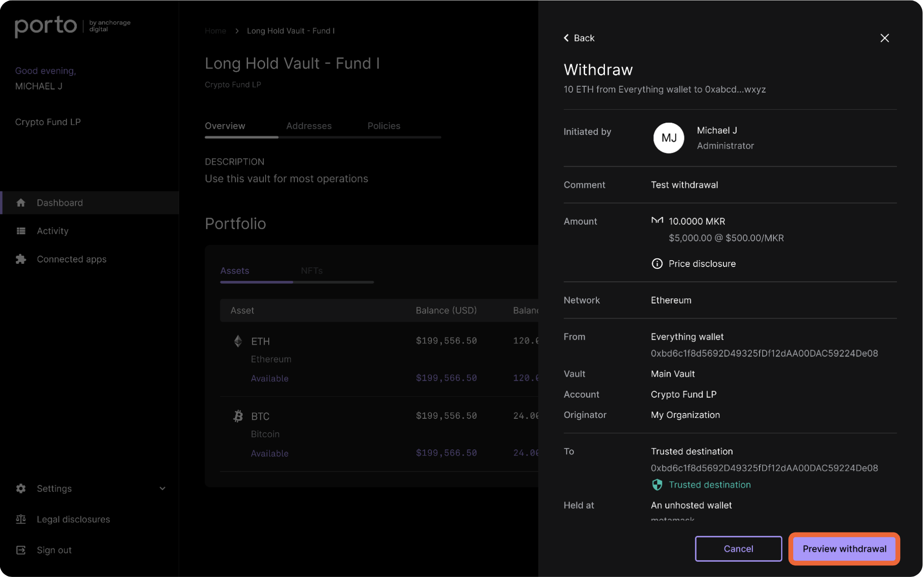Image resolution: width=924 pixels, height=577 pixels.
Task: Click the Ethereum network value
Action: click(x=671, y=300)
